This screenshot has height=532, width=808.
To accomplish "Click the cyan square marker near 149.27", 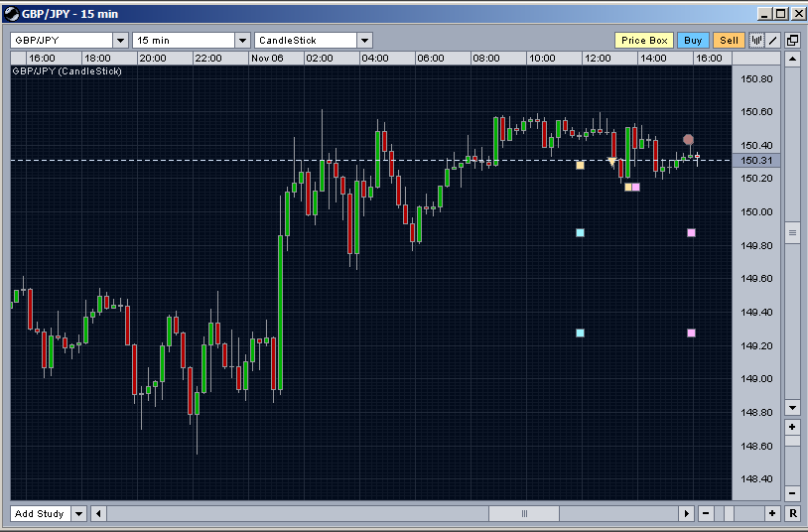I will pyautogui.click(x=581, y=333).
